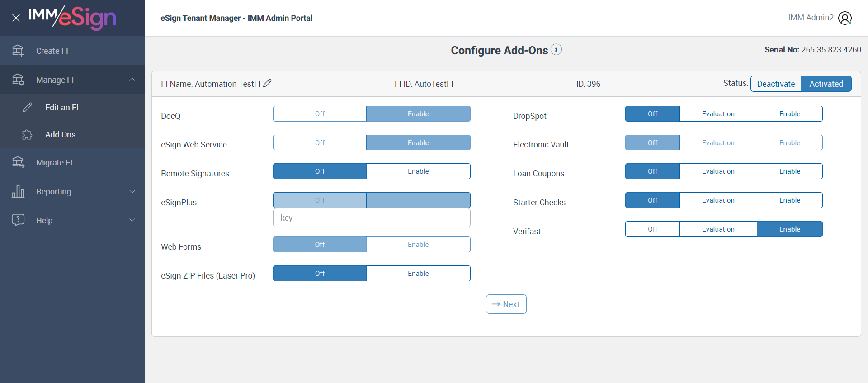Image resolution: width=868 pixels, height=383 pixels.
Task: Turn Verifast off
Action: (652, 229)
